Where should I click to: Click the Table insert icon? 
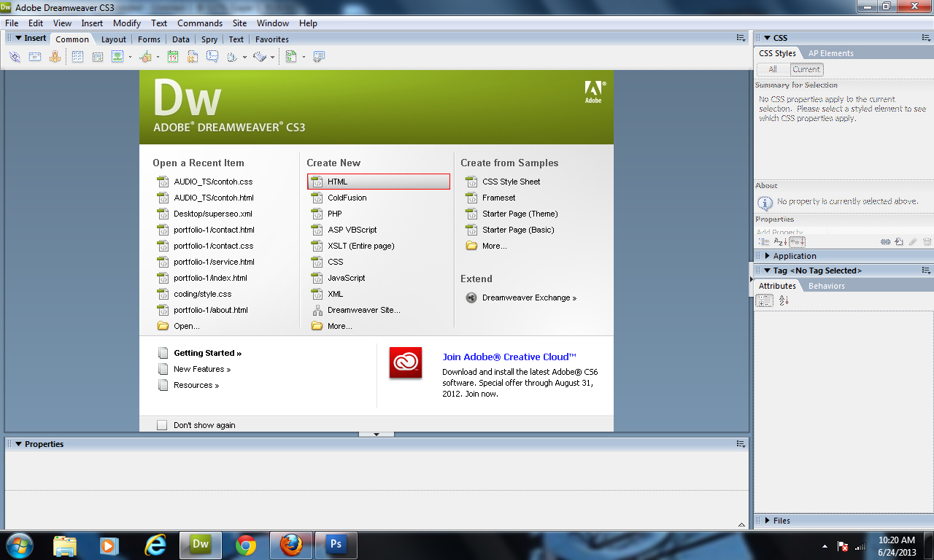(x=77, y=57)
